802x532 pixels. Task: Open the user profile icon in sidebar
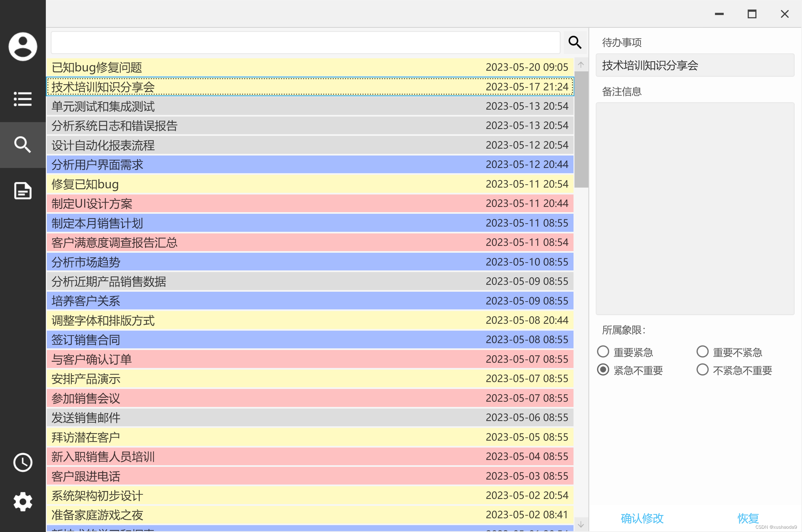23,46
